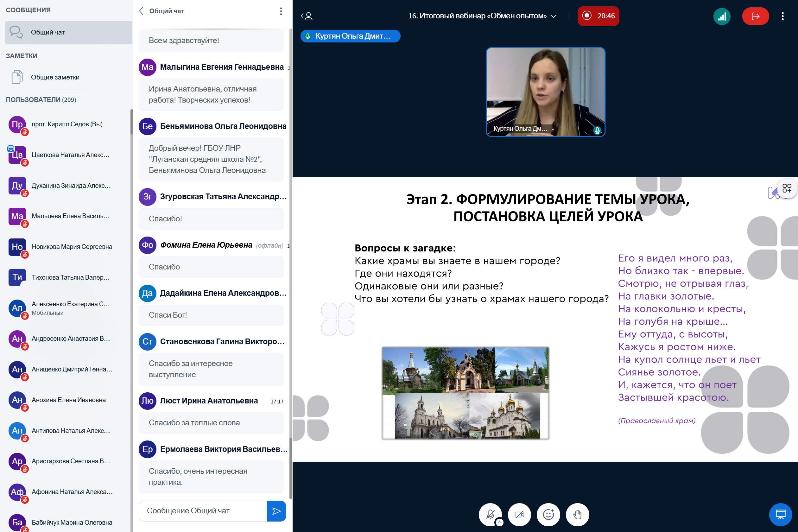Click the presentation screen button at bottom right
This screenshot has height=532, width=798.
pyautogui.click(x=780, y=514)
